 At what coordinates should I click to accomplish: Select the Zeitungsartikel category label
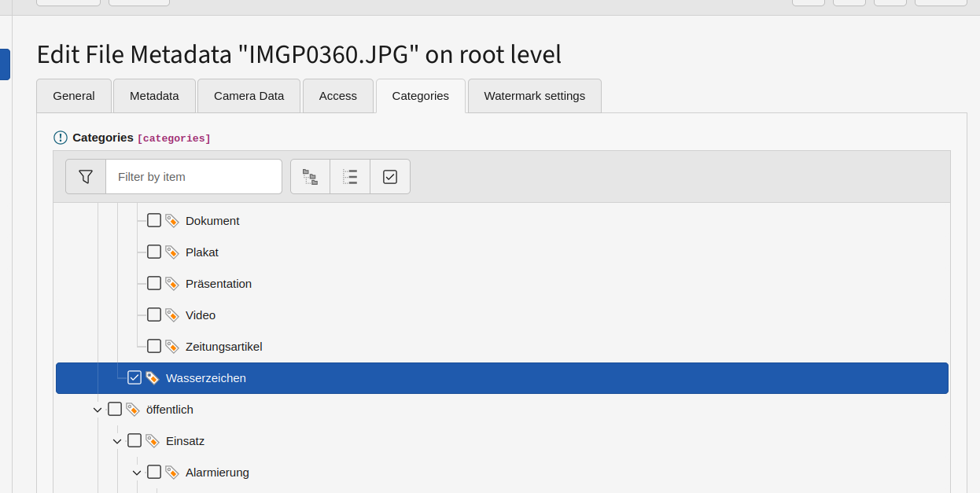223,347
